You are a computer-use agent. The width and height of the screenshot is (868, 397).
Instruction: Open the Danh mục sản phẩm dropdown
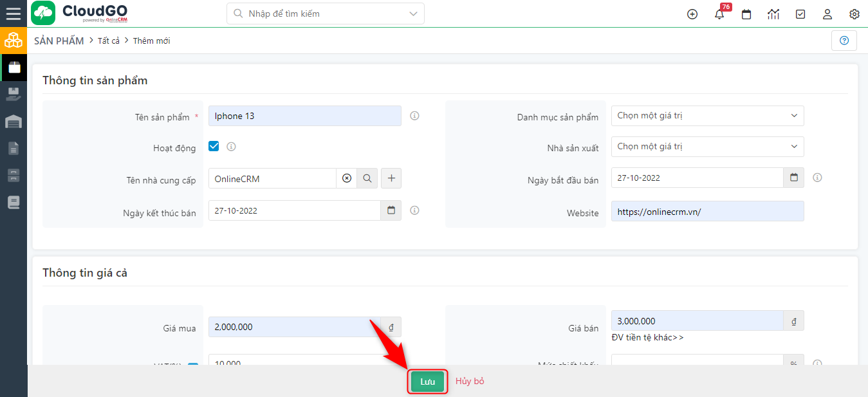[x=706, y=116]
